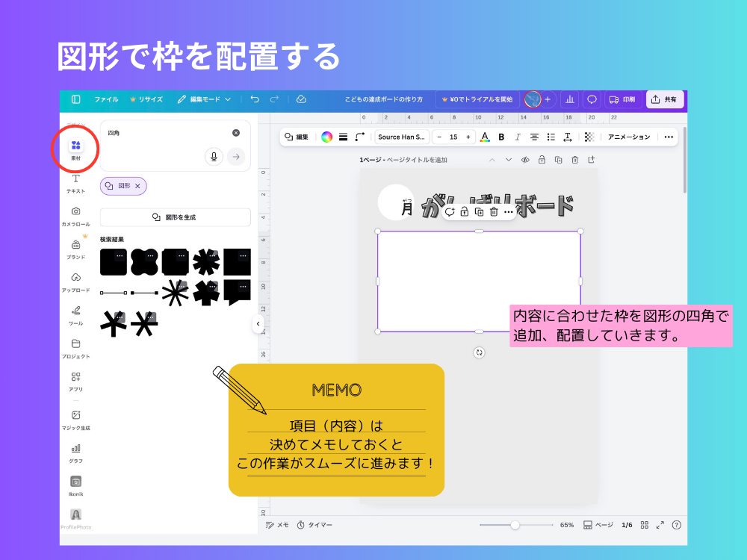Open the アニメーション options
The image size is (747, 560).
[630, 137]
